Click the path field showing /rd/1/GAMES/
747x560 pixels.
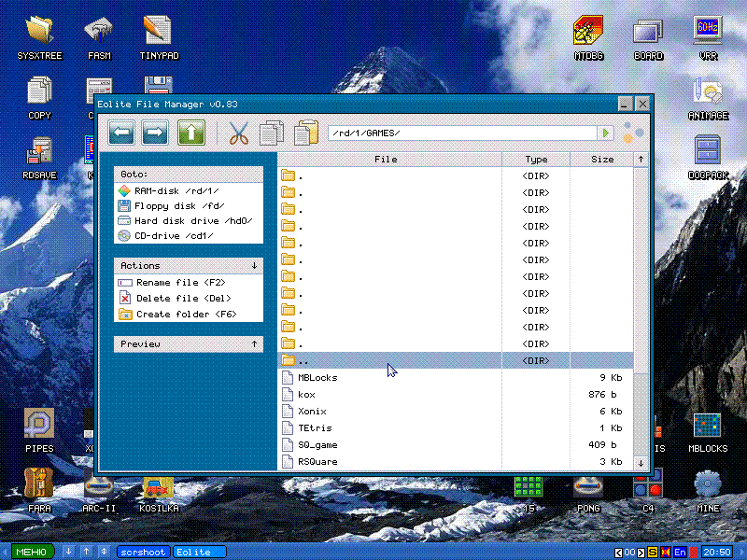pos(462,133)
